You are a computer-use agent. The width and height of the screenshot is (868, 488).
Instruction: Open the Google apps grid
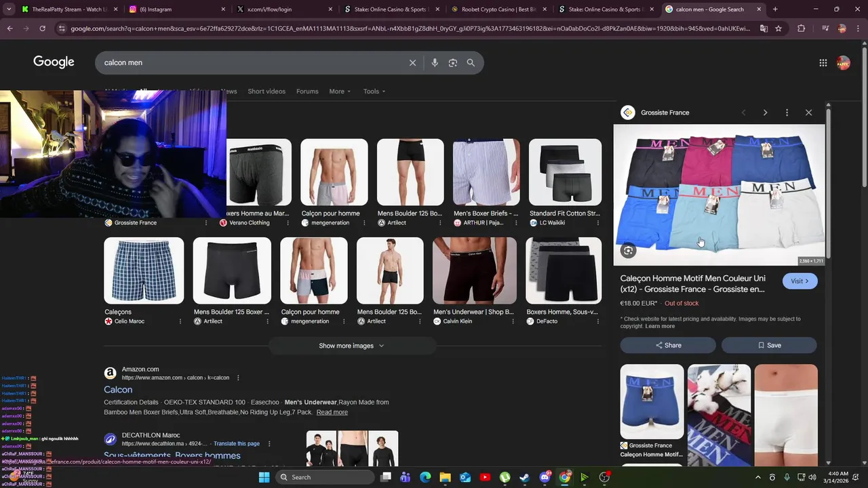(823, 62)
